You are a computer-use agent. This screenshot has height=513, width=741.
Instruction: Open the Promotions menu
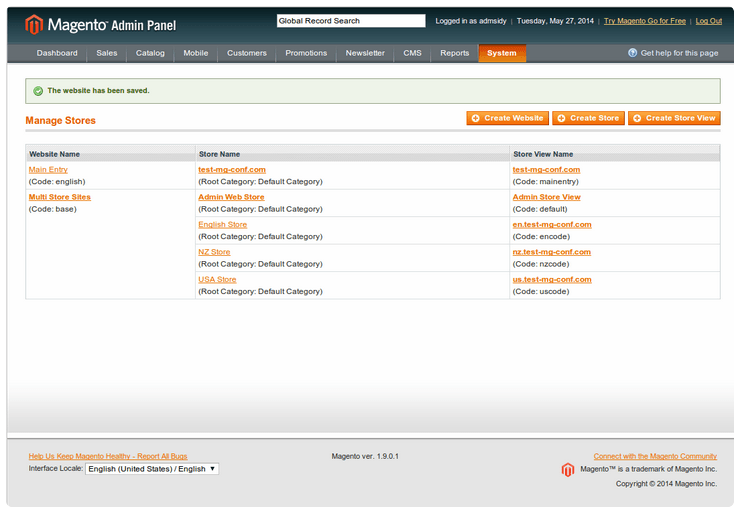(306, 53)
